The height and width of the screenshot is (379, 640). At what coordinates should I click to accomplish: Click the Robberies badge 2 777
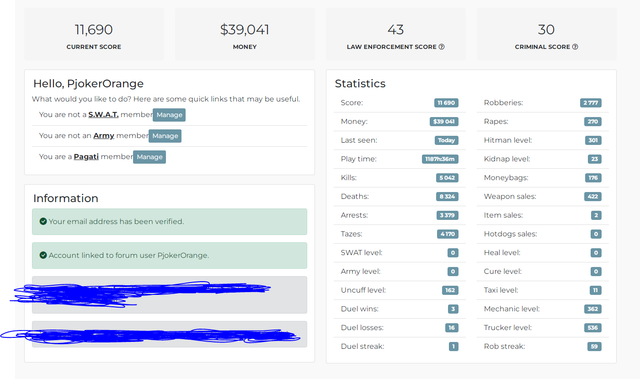tap(591, 103)
